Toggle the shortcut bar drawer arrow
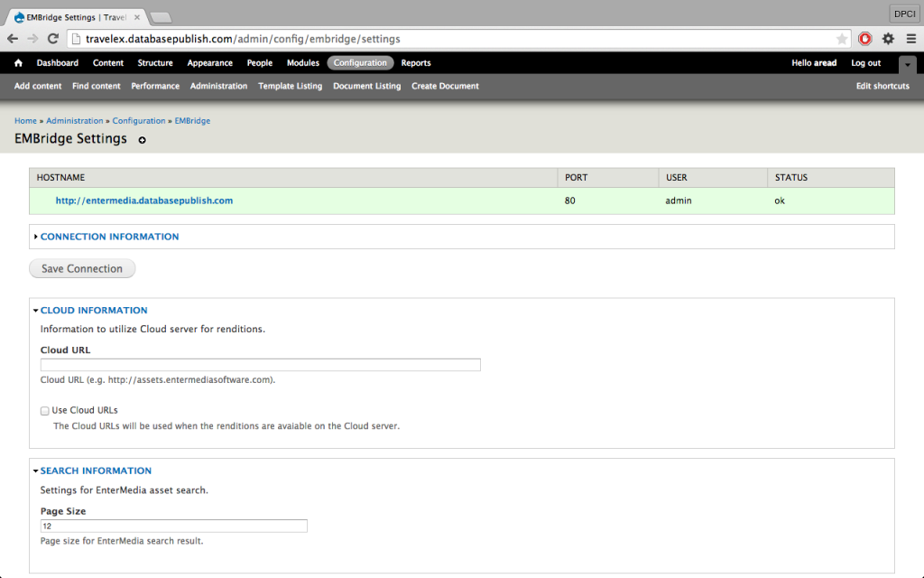924x578 pixels. coord(908,64)
